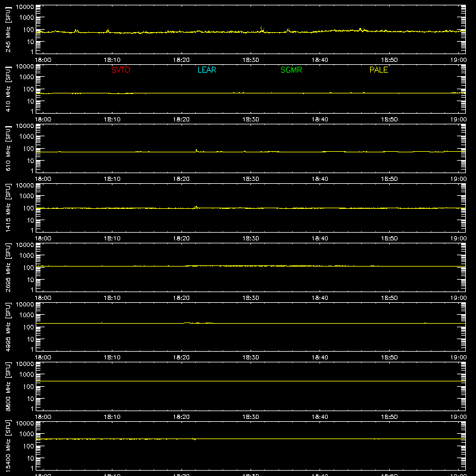Click the 10000 y-axis value on 15400 MHz plot
The width and height of the screenshot is (476, 476).
click(25, 424)
